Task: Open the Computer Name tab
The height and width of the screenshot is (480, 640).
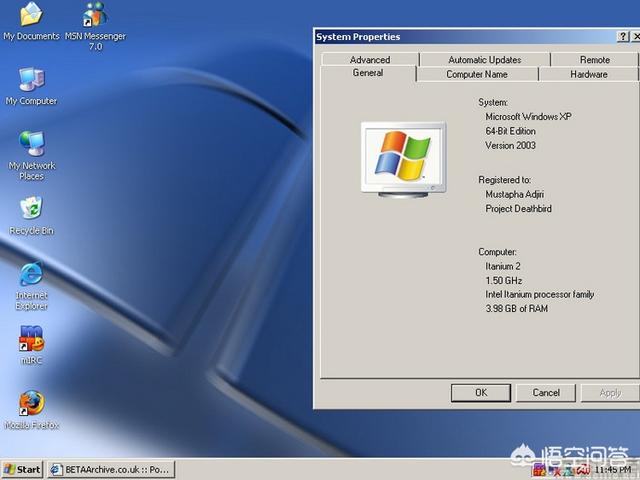Action: click(x=477, y=74)
